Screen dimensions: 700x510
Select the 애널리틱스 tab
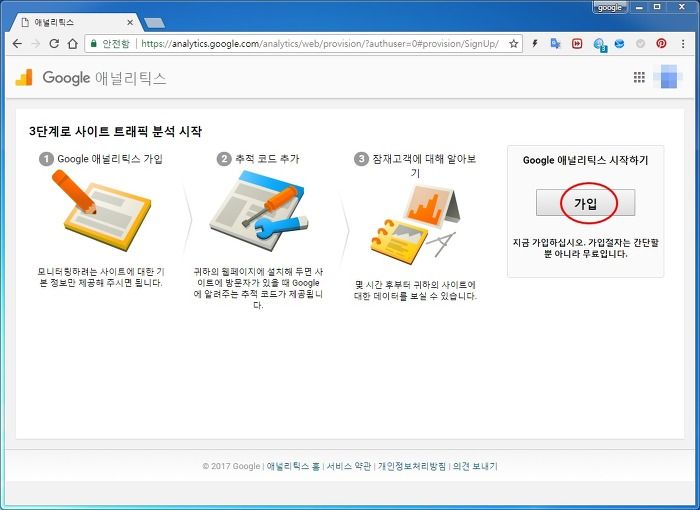pos(77,22)
